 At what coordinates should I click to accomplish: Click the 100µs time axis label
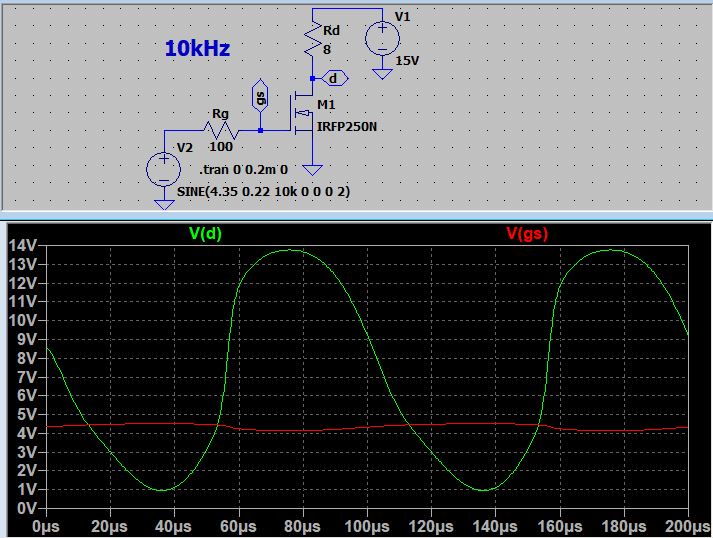[x=367, y=527]
